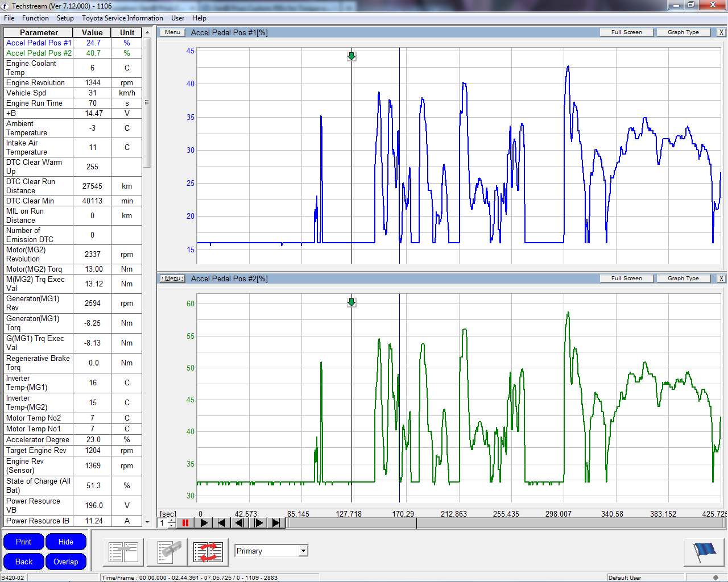
Task: Click the swap lists red arrows icon
Action: pos(208,552)
